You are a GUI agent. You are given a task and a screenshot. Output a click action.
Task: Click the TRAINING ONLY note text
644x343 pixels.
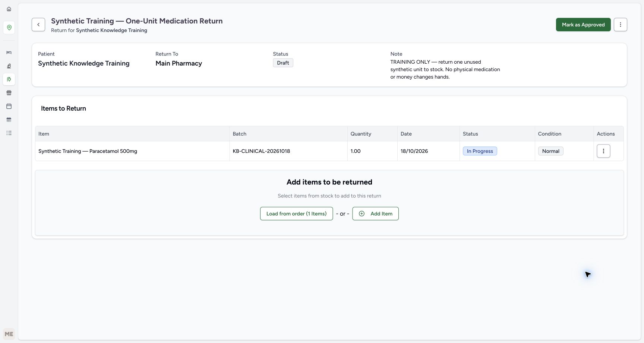(445, 69)
